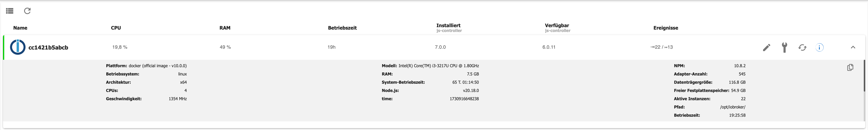Copy host details with the clipboard icon
The width and height of the screenshot is (868, 130).
pyautogui.click(x=850, y=68)
